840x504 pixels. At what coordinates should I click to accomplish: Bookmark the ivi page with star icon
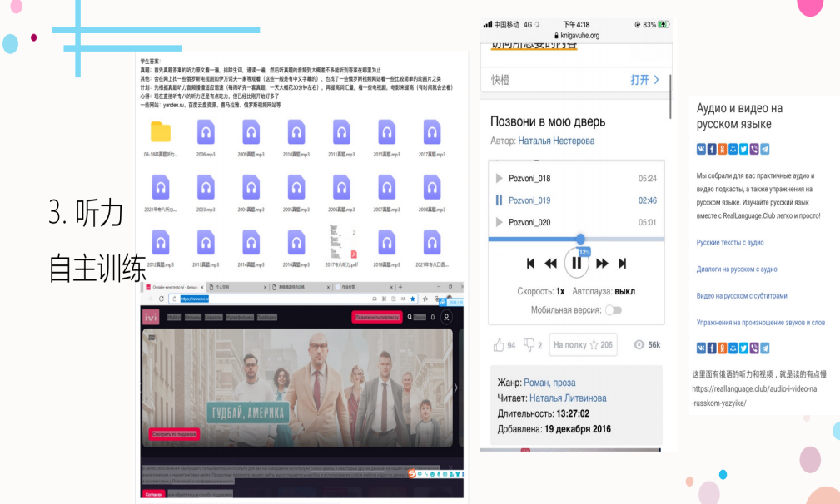pyautogui.click(x=413, y=299)
